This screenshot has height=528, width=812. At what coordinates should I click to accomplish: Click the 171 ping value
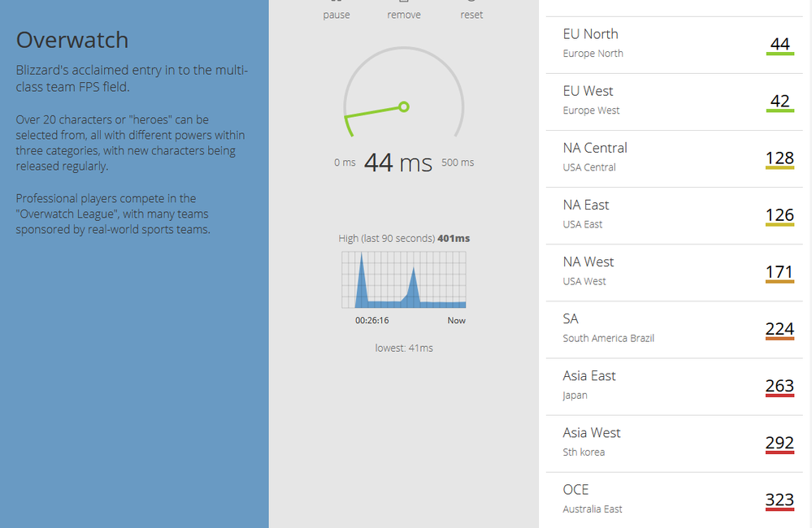(x=779, y=272)
